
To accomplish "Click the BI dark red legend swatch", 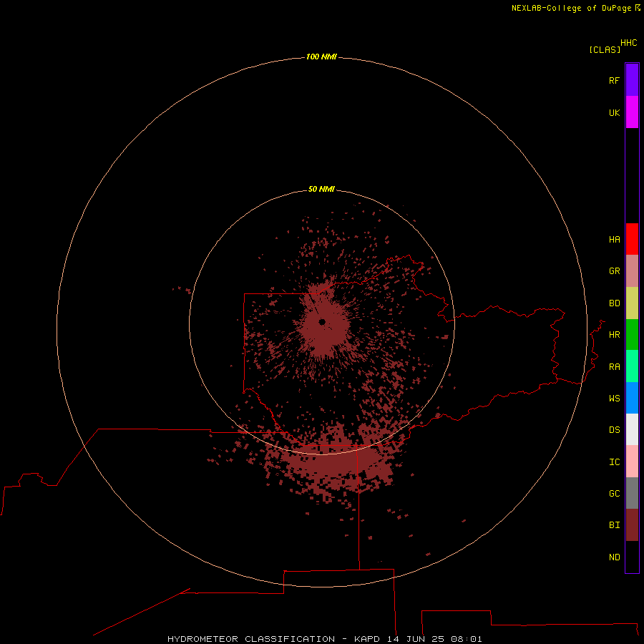I will [632, 525].
